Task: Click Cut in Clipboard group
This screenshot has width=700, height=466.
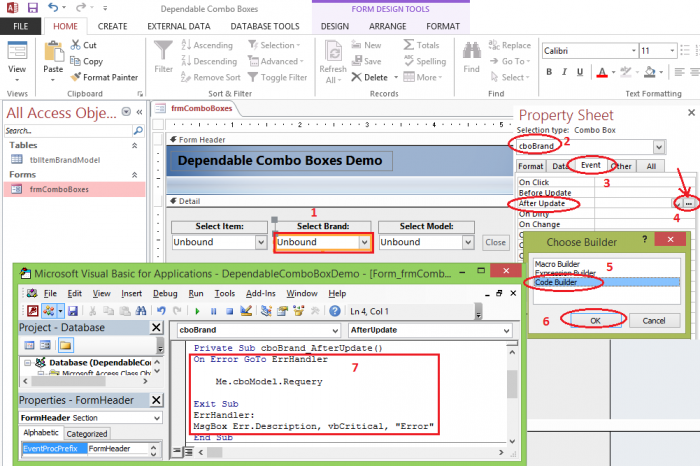Action: point(83,45)
